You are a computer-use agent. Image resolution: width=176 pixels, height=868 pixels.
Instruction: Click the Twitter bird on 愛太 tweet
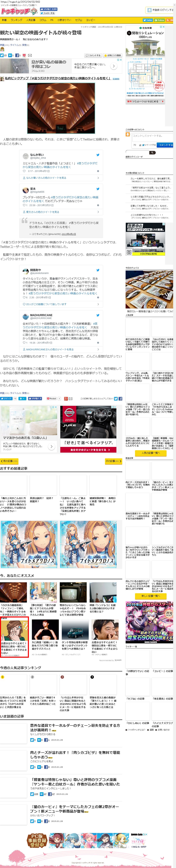[98, 189]
